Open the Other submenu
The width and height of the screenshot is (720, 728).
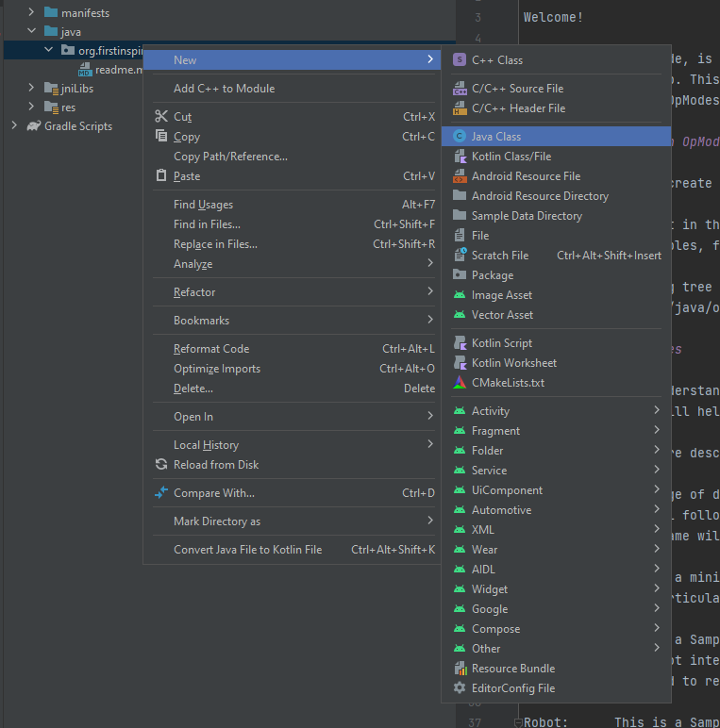(x=556, y=649)
